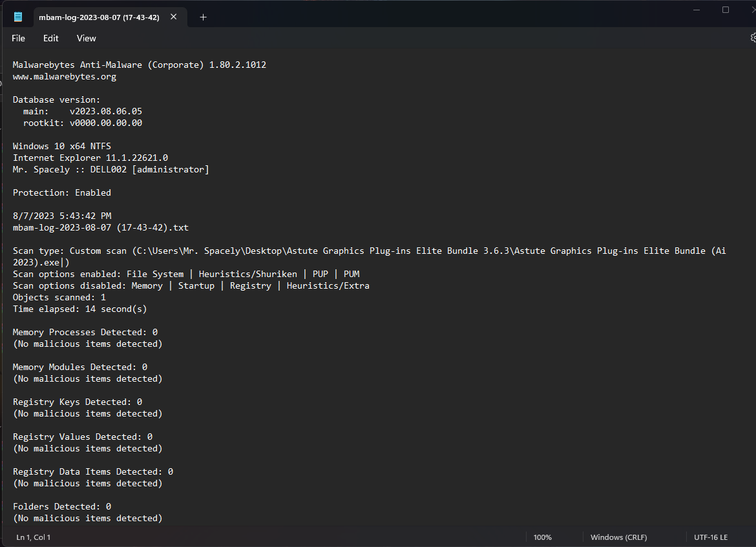This screenshot has height=547, width=756.
Task: Click the 'Protection: Enabled' line
Action: click(62, 193)
